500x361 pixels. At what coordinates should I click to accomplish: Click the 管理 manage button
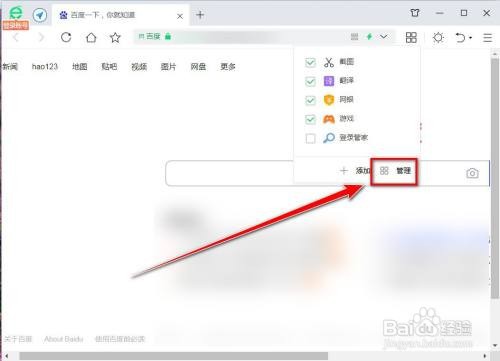tap(395, 171)
